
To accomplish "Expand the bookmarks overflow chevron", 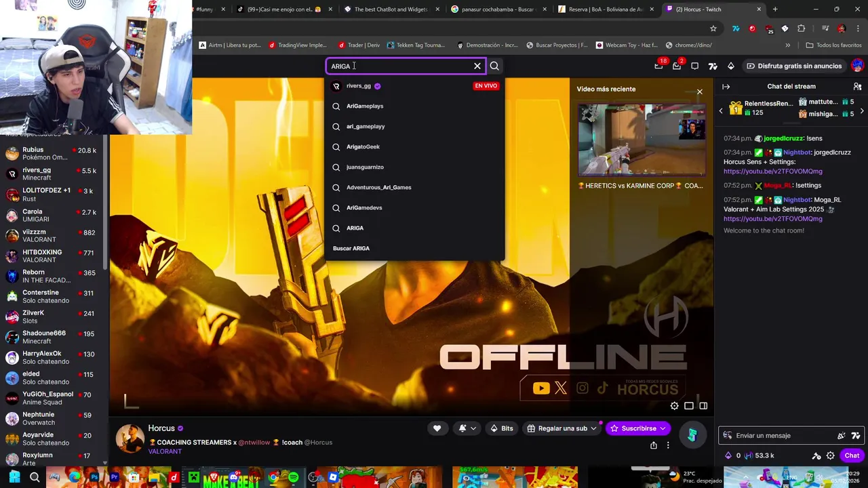I will [x=787, y=45].
